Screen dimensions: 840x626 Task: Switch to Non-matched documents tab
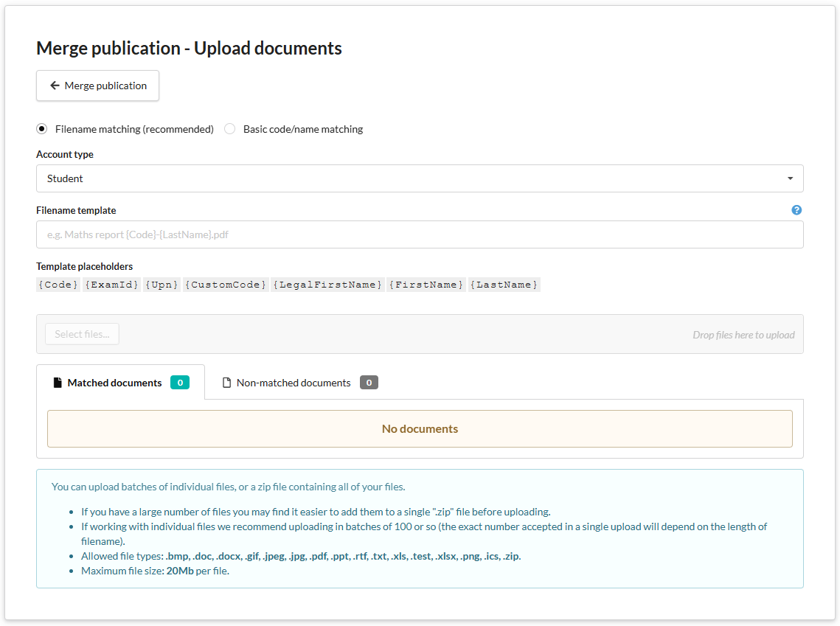[293, 382]
